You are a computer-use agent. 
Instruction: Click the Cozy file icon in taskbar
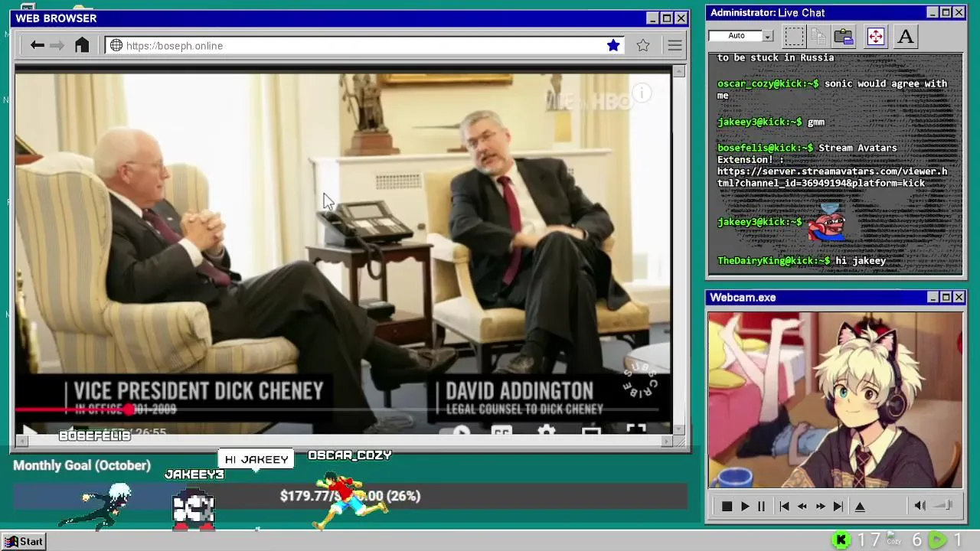[x=893, y=539]
